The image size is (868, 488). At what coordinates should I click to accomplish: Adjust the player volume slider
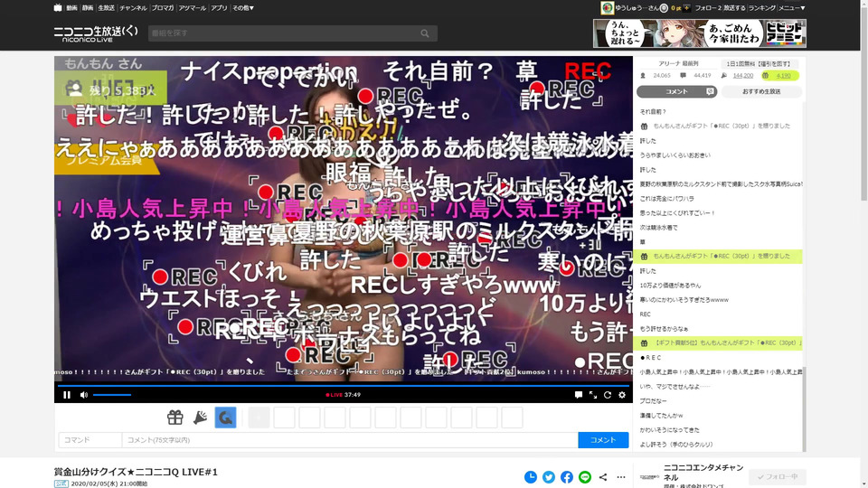click(112, 395)
